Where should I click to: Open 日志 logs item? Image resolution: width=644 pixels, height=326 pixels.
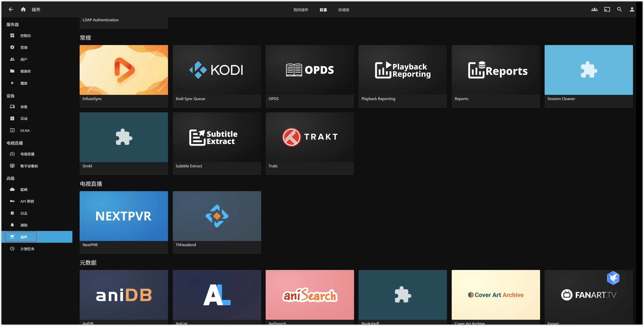tap(37, 213)
